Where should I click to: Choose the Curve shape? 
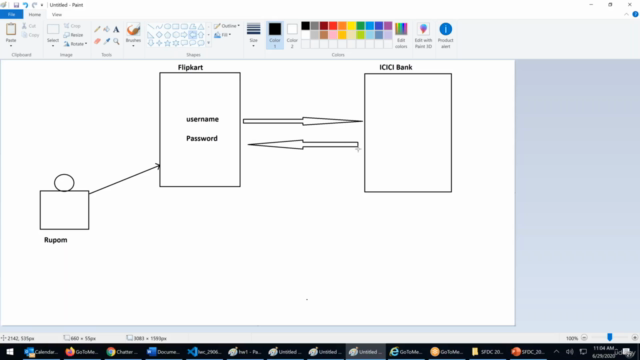click(x=159, y=27)
